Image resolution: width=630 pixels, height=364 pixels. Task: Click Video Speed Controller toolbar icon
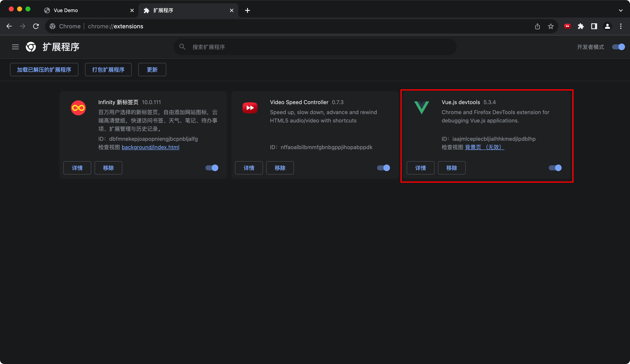(x=567, y=26)
